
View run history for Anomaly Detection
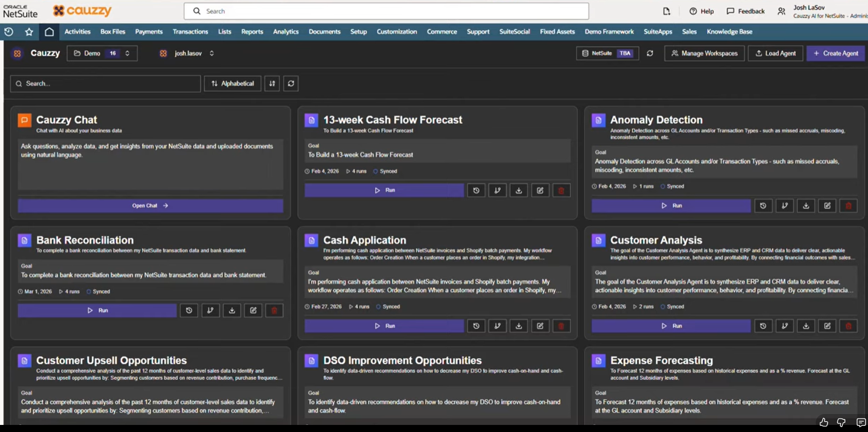763,206
